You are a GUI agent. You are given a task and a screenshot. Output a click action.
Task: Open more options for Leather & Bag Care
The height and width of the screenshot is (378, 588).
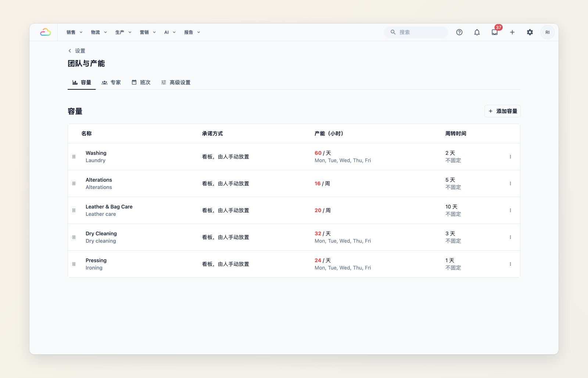pyautogui.click(x=510, y=210)
